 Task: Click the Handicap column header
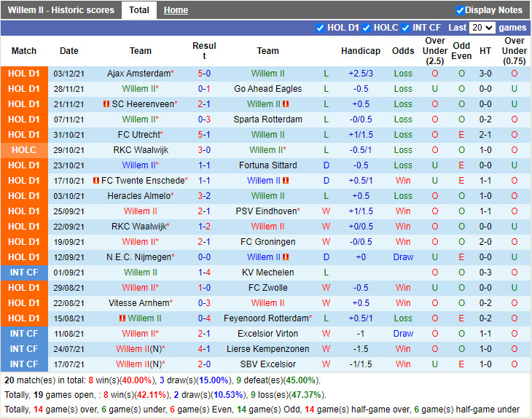pos(361,51)
